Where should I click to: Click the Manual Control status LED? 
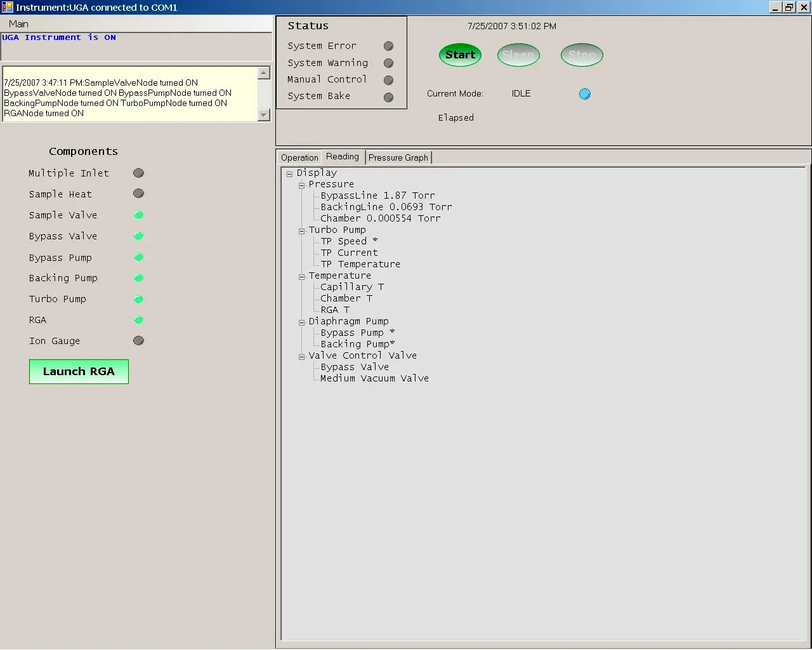388,81
